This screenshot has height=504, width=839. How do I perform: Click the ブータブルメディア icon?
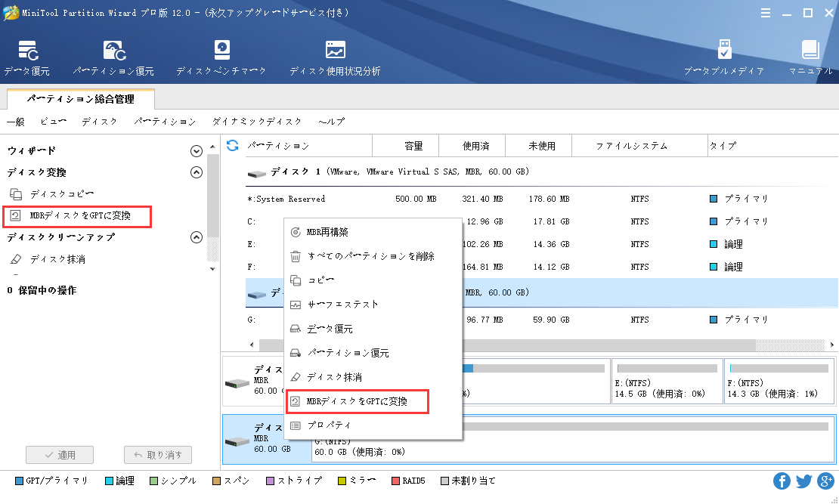(724, 57)
